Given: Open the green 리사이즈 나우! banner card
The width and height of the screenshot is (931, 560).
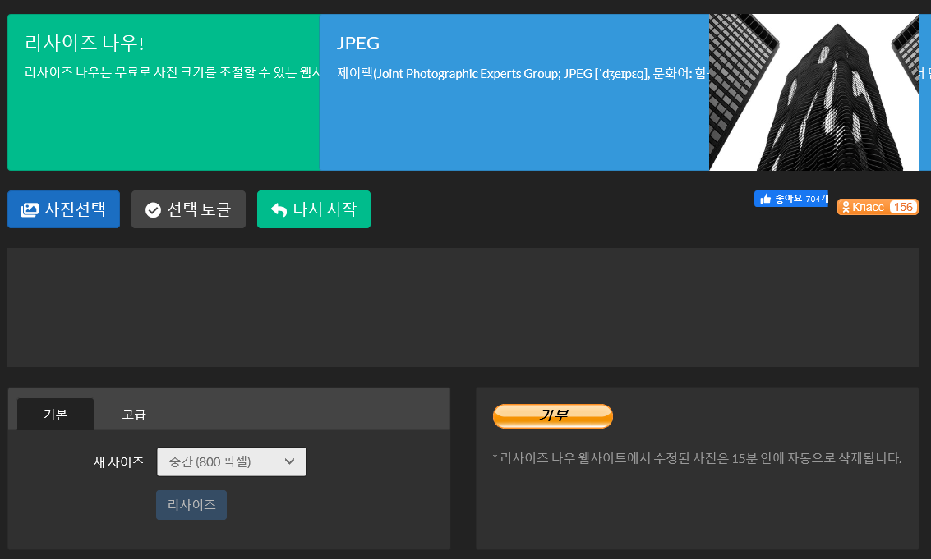Looking at the screenshot, I should [x=164, y=93].
